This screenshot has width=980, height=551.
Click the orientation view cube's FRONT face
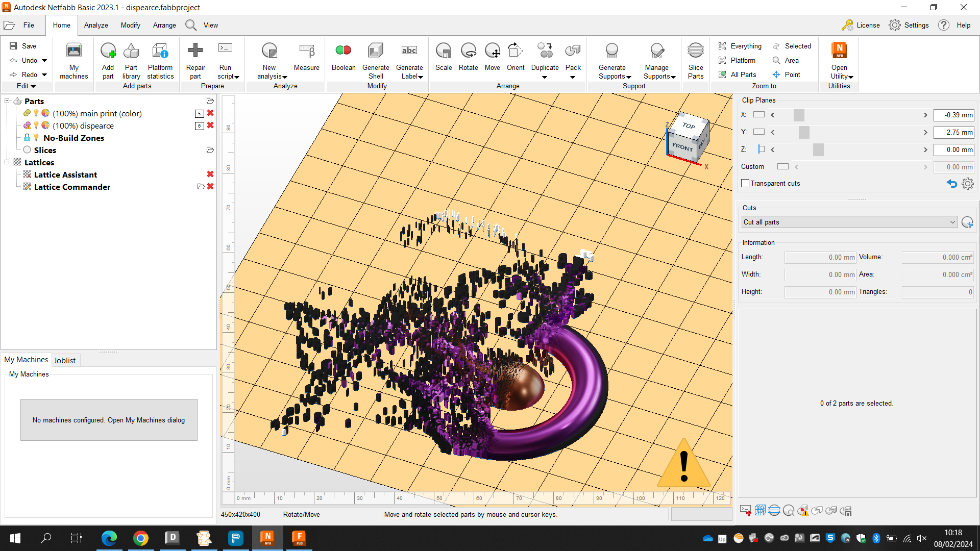682,147
